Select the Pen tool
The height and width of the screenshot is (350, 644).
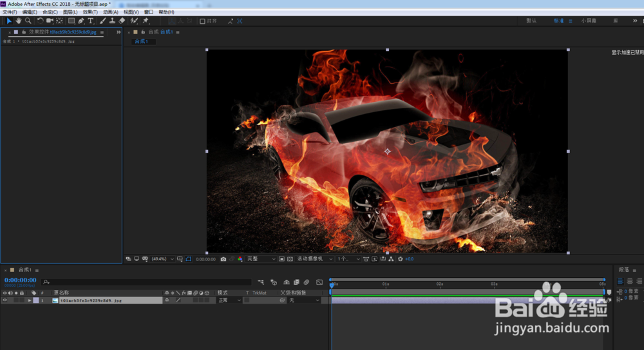coord(81,21)
